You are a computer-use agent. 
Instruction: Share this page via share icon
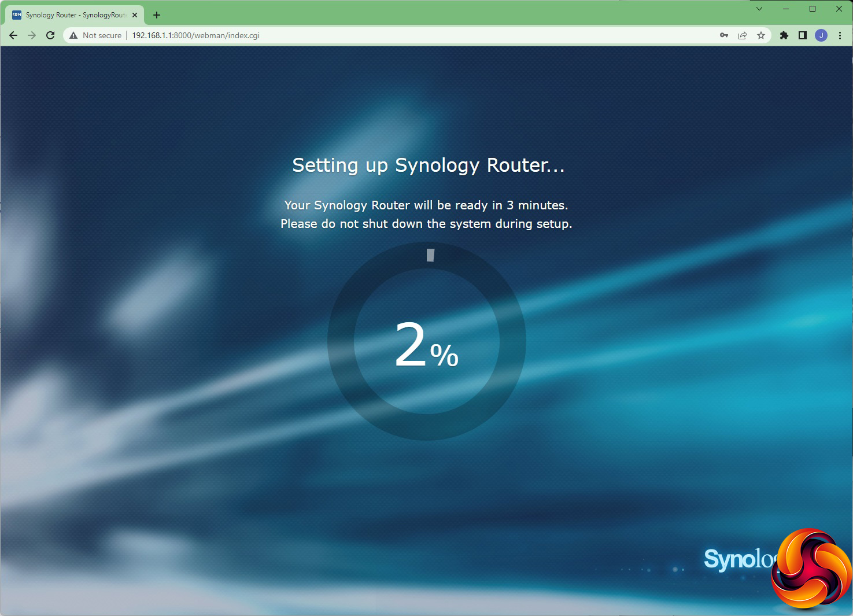click(743, 35)
